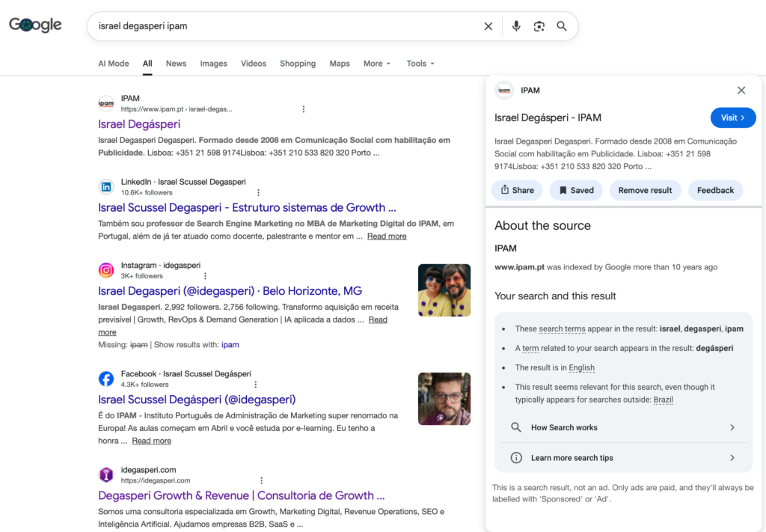Click the underlined Brazil link in panel
766x532 pixels.
pyautogui.click(x=663, y=400)
